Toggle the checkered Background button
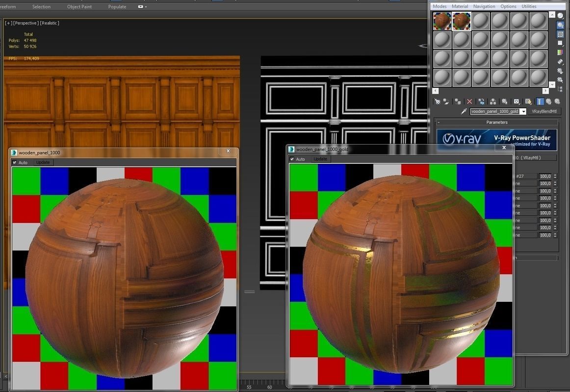The width and height of the screenshot is (570, 392). tap(560, 34)
